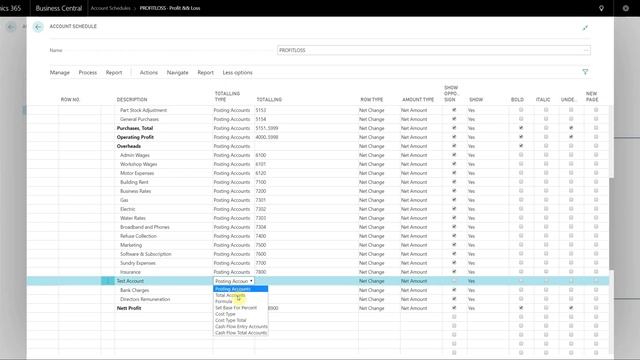Open the Process menu
This screenshot has width=640, height=360.
[88, 72]
